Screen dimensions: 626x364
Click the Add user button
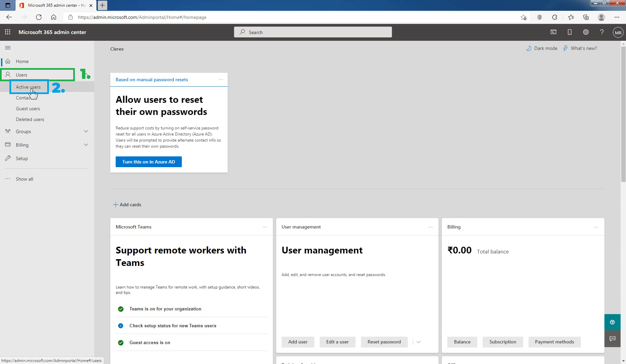tap(297, 342)
